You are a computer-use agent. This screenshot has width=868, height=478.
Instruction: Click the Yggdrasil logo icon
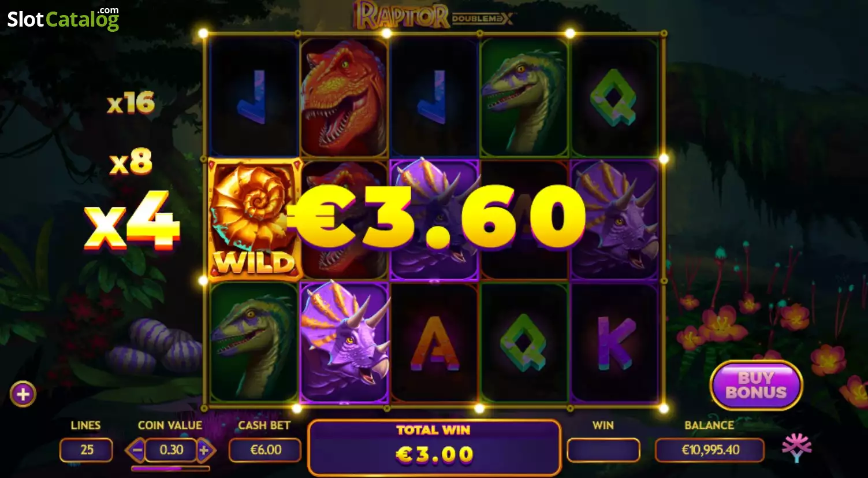click(797, 447)
